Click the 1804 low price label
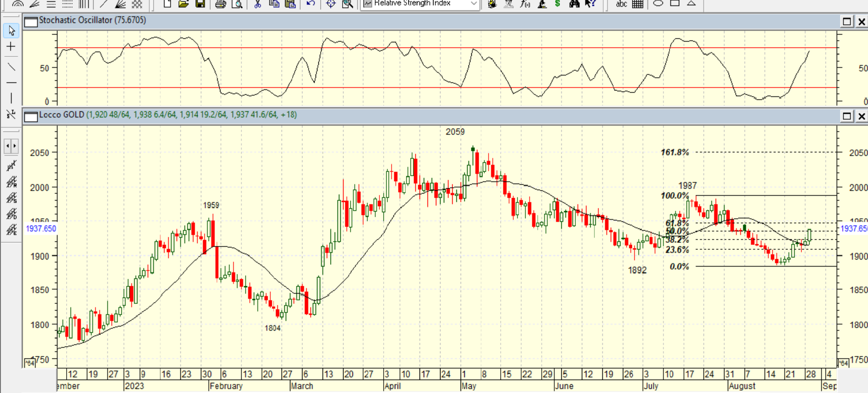Screen dimensions: 868x393 [x=273, y=328]
